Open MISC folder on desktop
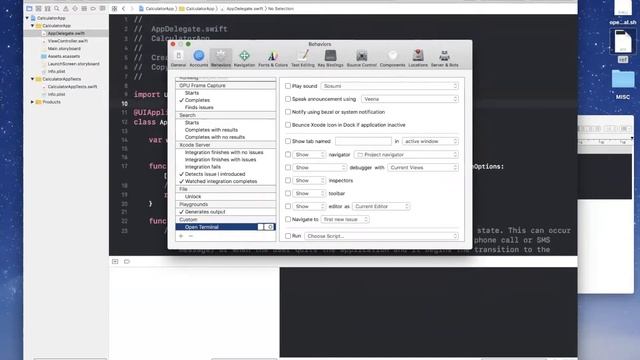The image size is (640, 360). pyautogui.click(x=623, y=84)
